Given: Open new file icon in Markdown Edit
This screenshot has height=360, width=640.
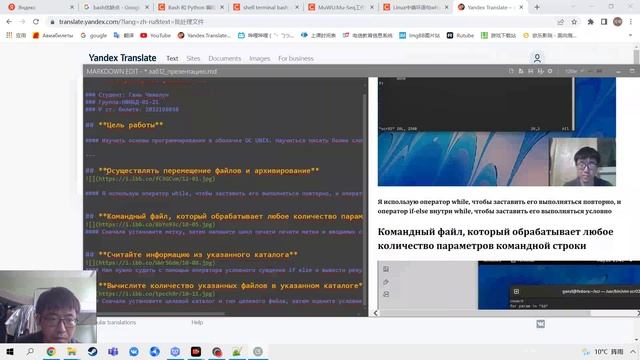Looking at the screenshot, I should click(x=511, y=71).
